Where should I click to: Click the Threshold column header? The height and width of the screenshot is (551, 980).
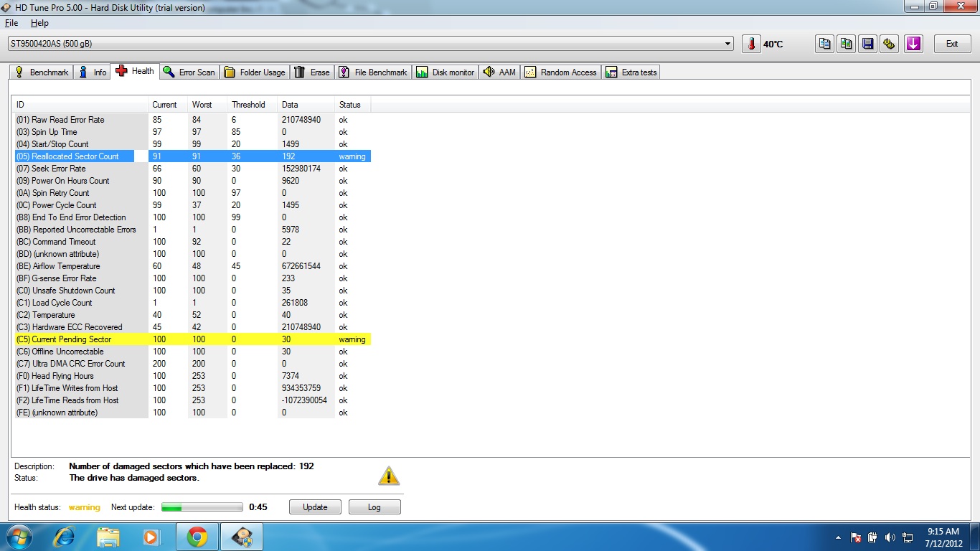[x=252, y=105]
